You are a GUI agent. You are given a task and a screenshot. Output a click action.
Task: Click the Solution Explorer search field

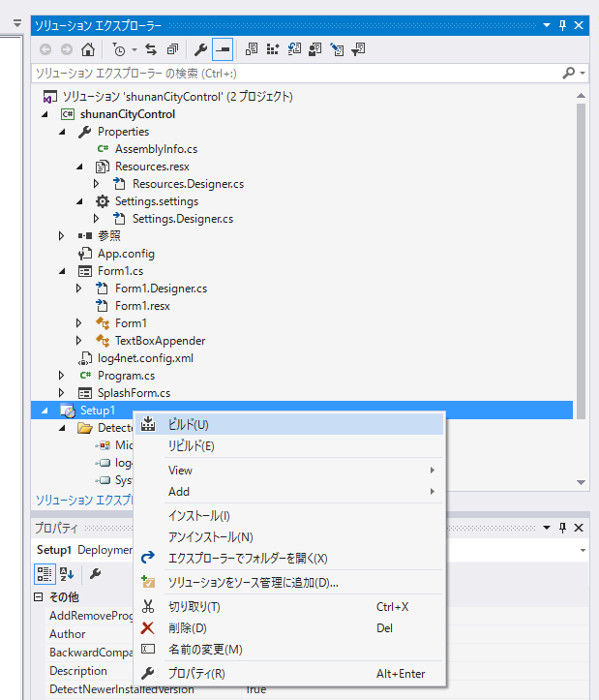click(x=296, y=74)
